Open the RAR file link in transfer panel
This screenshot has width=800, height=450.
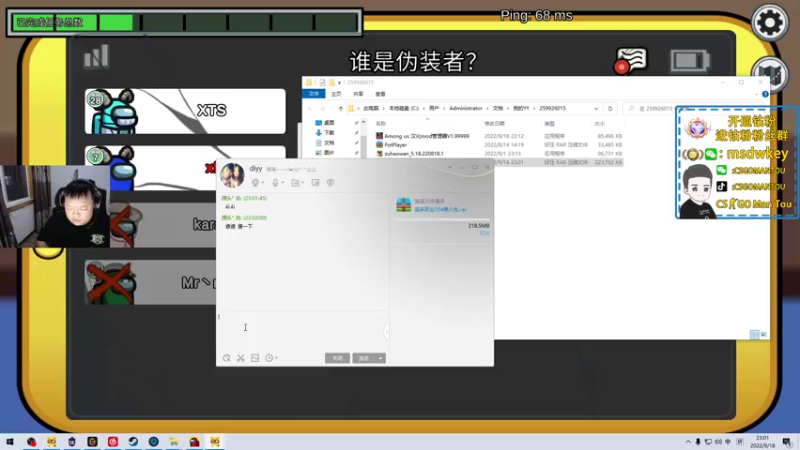(440, 209)
